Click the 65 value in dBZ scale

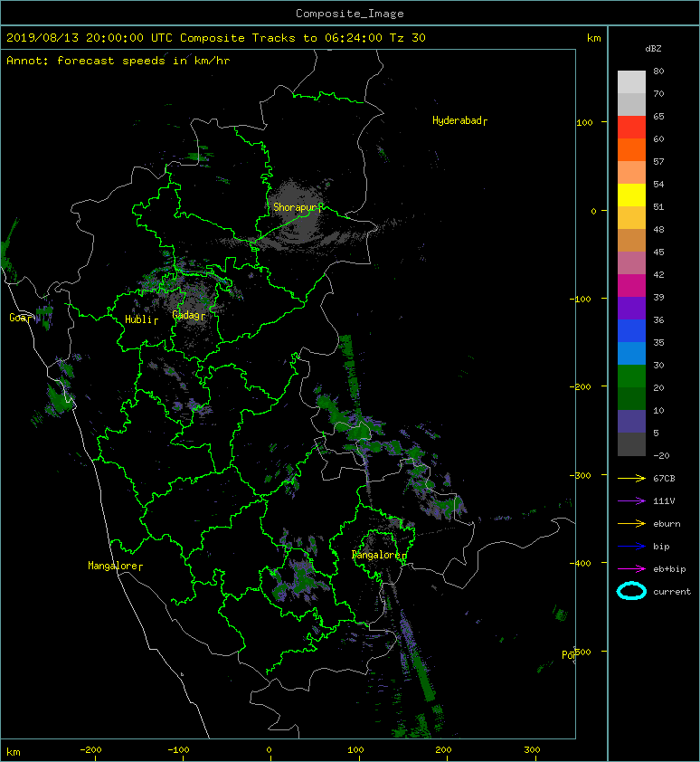click(658, 116)
